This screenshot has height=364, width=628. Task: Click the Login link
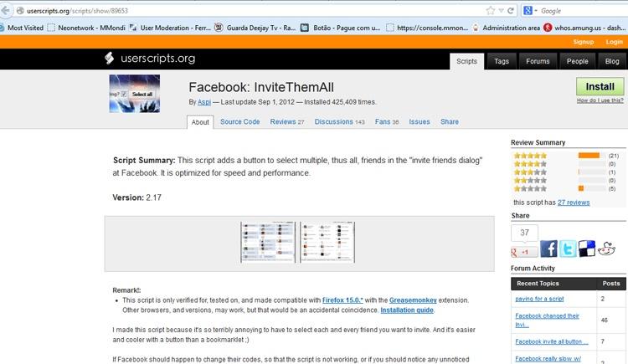(614, 42)
